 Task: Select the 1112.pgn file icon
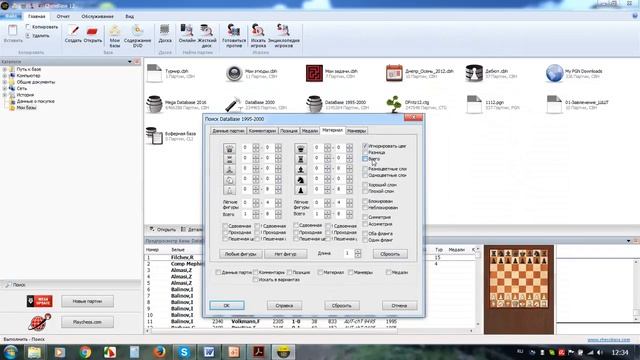coord(474,104)
